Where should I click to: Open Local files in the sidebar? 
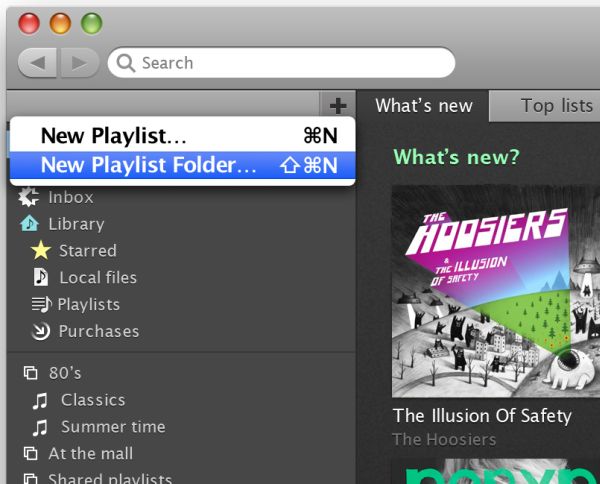pyautogui.click(x=98, y=278)
